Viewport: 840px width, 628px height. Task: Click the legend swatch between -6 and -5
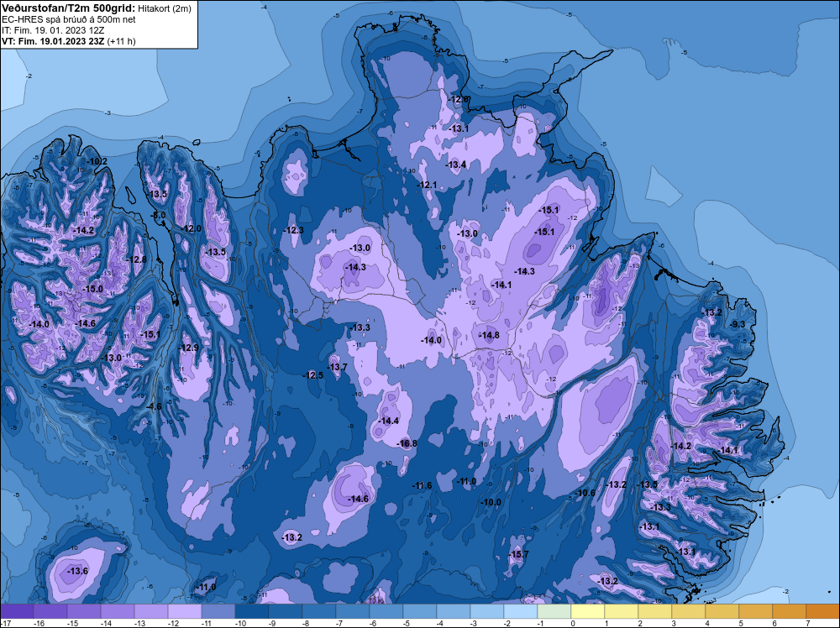(386, 611)
